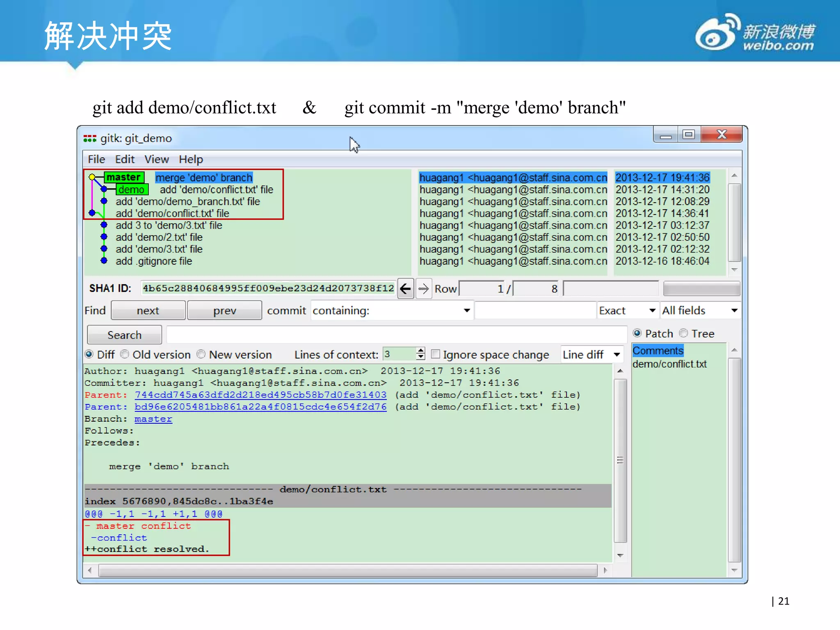The height and width of the screenshot is (630, 840).
Task: Open second Parent hash link bd96e620
Action: coord(260,407)
